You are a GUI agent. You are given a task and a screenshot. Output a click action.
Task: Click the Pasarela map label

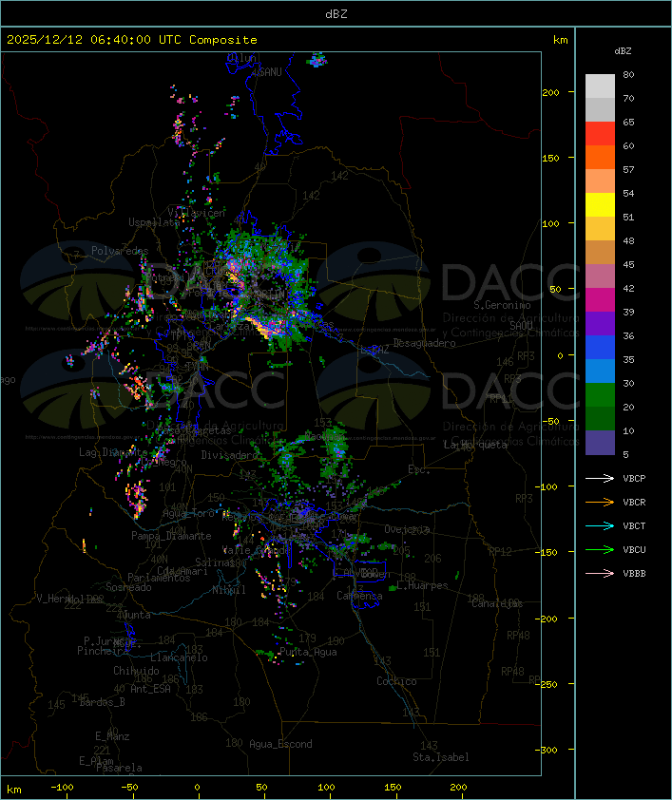coord(119,768)
